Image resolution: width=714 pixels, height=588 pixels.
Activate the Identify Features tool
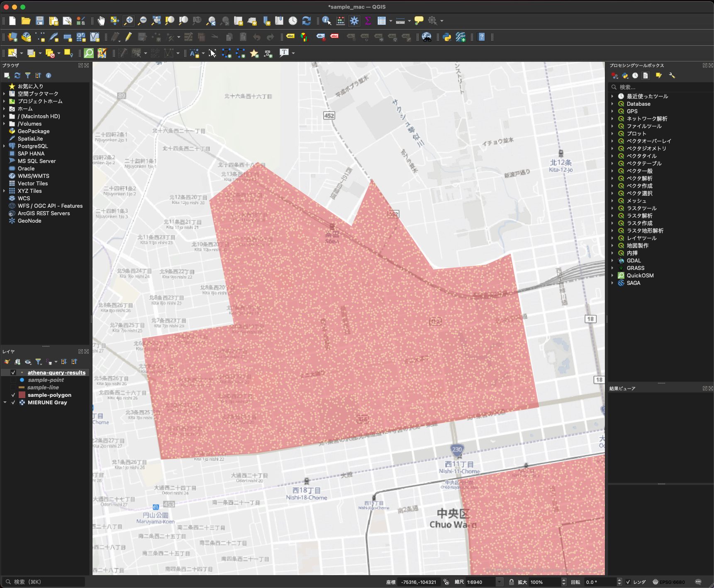pos(327,21)
